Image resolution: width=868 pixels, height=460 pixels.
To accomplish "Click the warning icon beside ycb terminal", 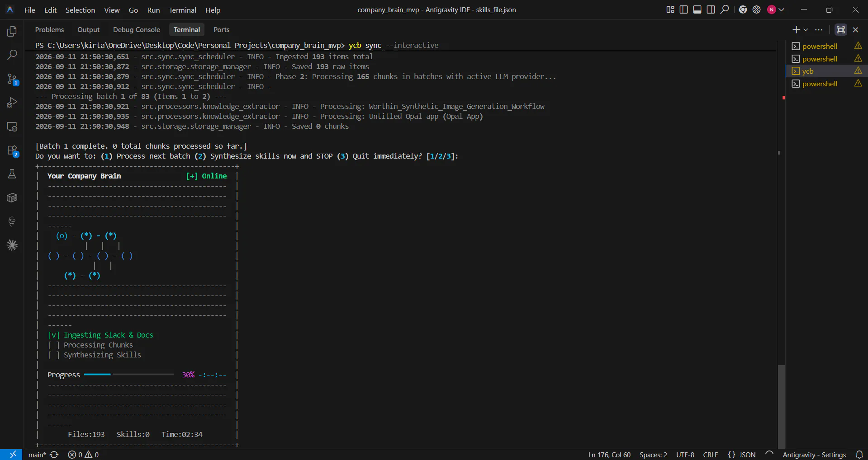I will click(858, 70).
